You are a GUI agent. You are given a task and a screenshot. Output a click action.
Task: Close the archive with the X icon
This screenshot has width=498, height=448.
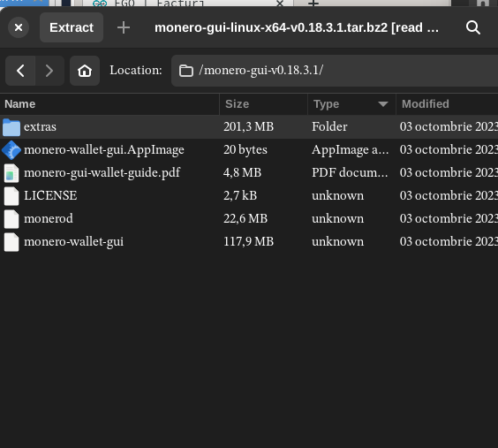point(19,27)
